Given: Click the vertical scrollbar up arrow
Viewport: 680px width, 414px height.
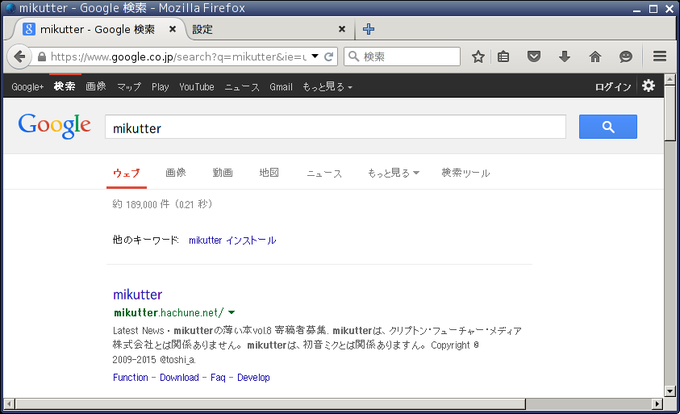Looking at the screenshot, I should (x=670, y=79).
